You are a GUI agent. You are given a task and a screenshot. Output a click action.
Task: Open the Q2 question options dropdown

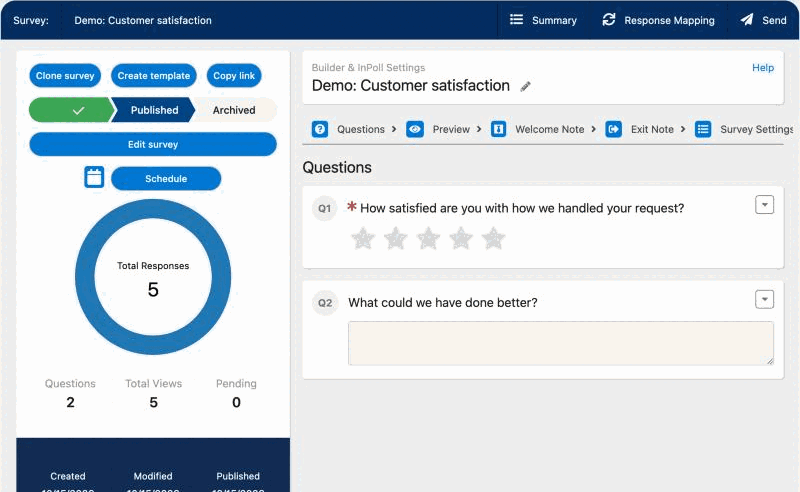[x=764, y=299]
